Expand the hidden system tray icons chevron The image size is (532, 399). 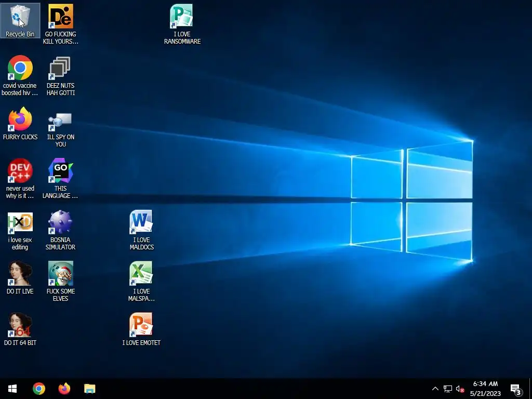pyautogui.click(x=435, y=389)
